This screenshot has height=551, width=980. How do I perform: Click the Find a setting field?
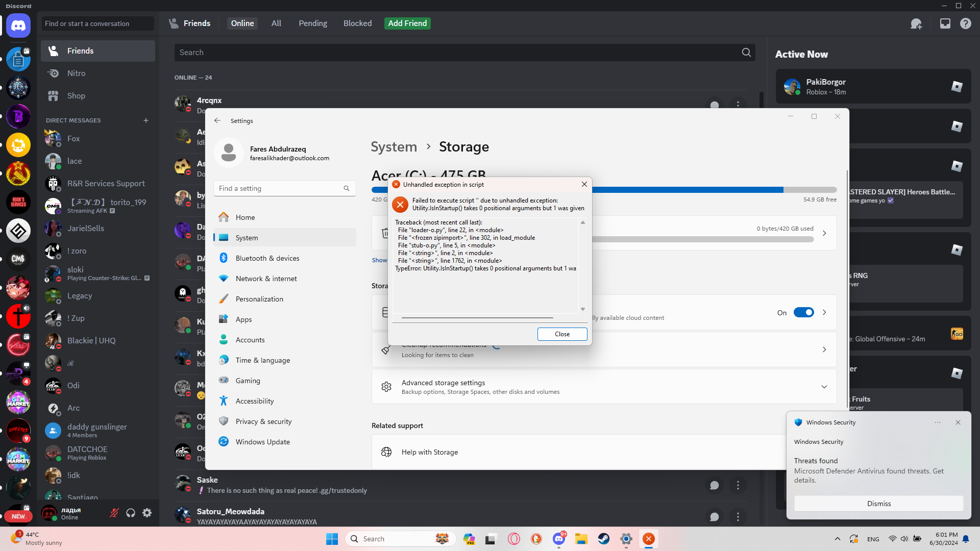pos(285,188)
